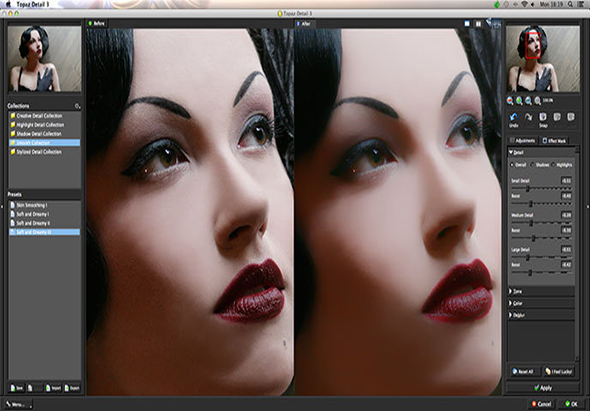Switch to the Adjustments tab
The image size is (590, 411).
click(x=522, y=140)
